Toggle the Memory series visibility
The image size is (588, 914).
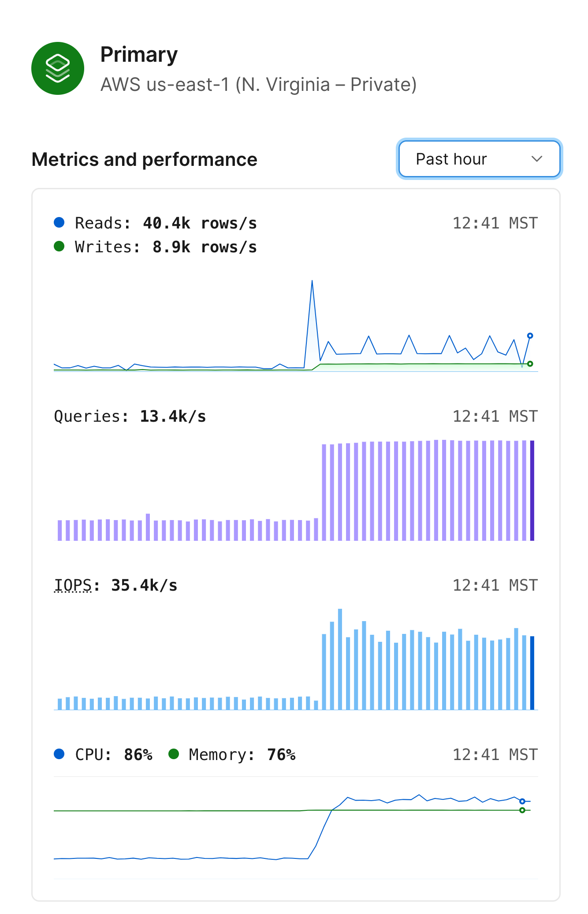point(175,754)
